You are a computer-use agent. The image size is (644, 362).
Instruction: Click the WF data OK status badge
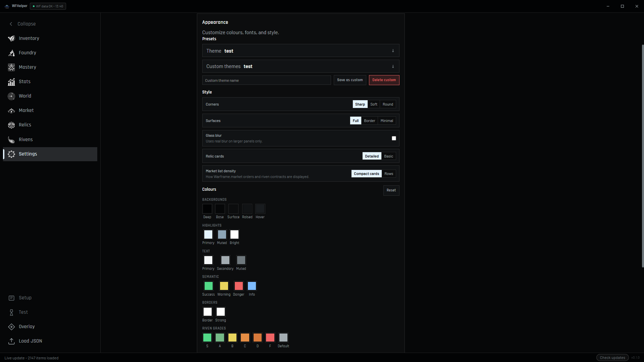tap(48, 6)
